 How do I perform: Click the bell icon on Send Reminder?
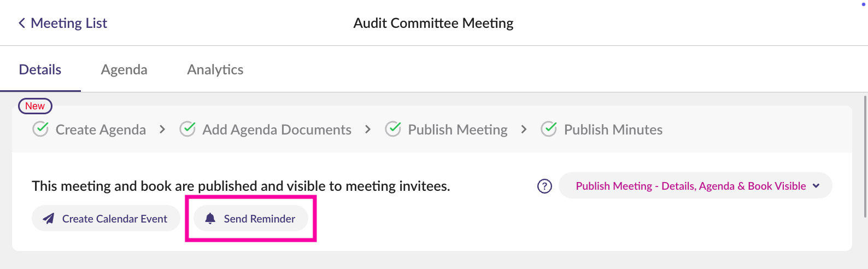pyautogui.click(x=210, y=219)
